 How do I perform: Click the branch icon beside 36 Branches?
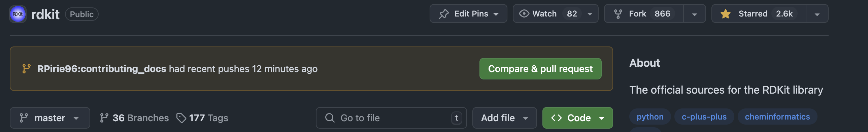pyautogui.click(x=104, y=118)
